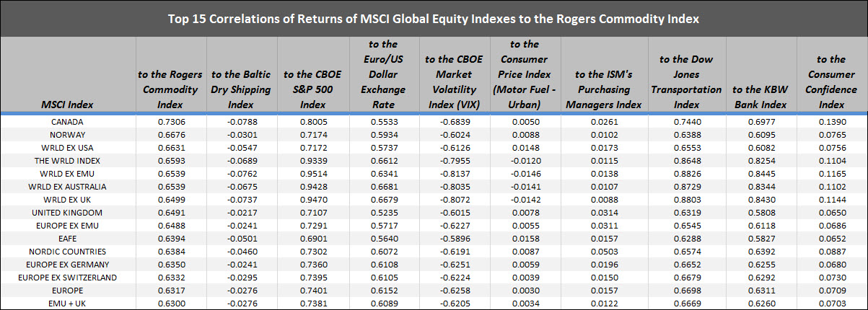Click the EUROPE EX GERMANY row label
868x310 pixels.
pos(68,265)
